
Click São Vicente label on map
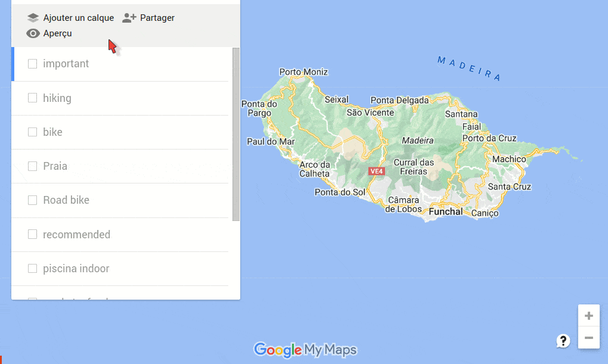pos(370,113)
